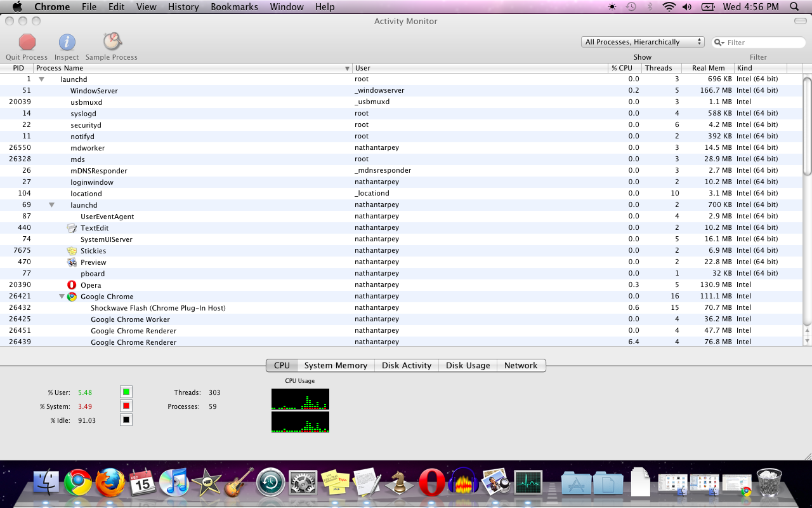Switch to the Network tab
812x508 pixels.
tap(521, 365)
